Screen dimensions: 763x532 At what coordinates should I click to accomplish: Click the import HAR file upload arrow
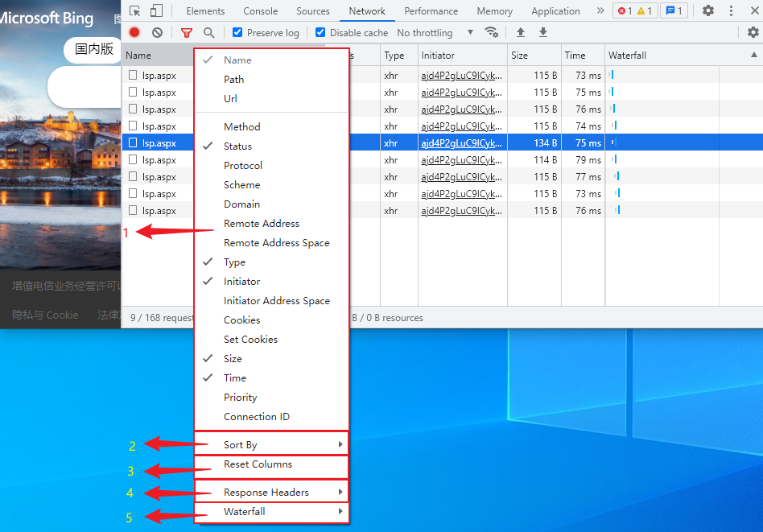click(521, 33)
